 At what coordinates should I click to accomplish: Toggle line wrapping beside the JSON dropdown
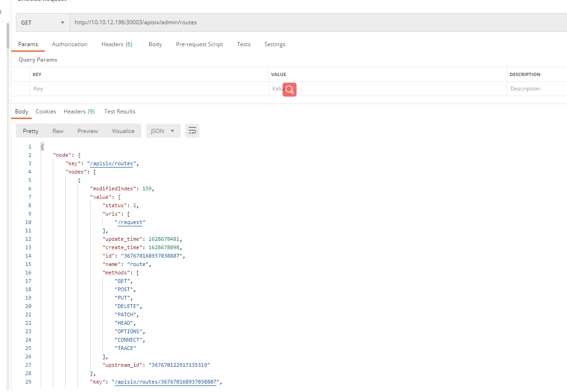click(x=192, y=131)
